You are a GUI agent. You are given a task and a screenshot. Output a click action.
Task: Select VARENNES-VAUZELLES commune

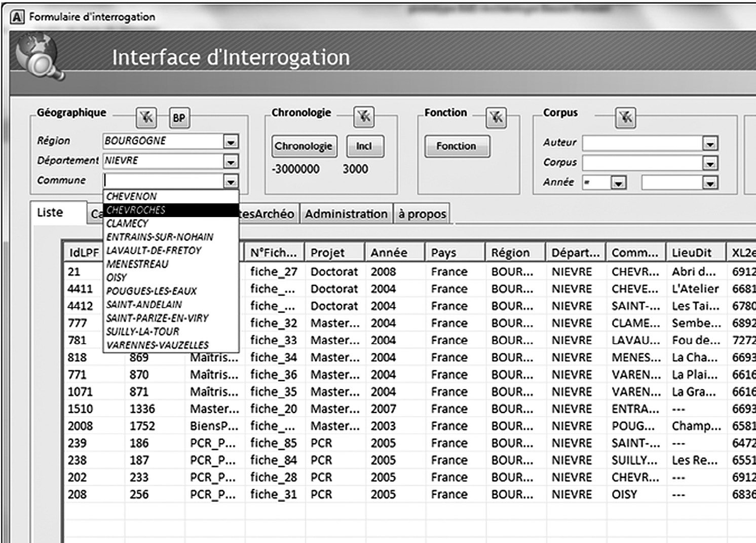171,345
